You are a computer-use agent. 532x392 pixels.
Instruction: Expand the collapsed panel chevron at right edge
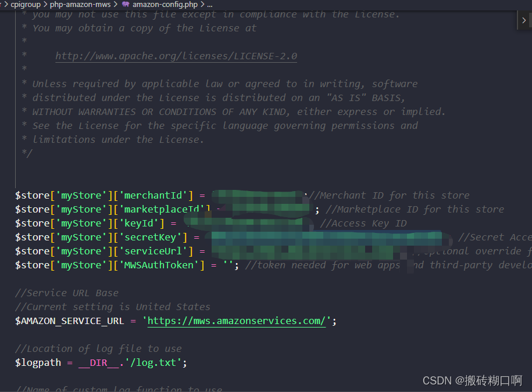(524, 20)
